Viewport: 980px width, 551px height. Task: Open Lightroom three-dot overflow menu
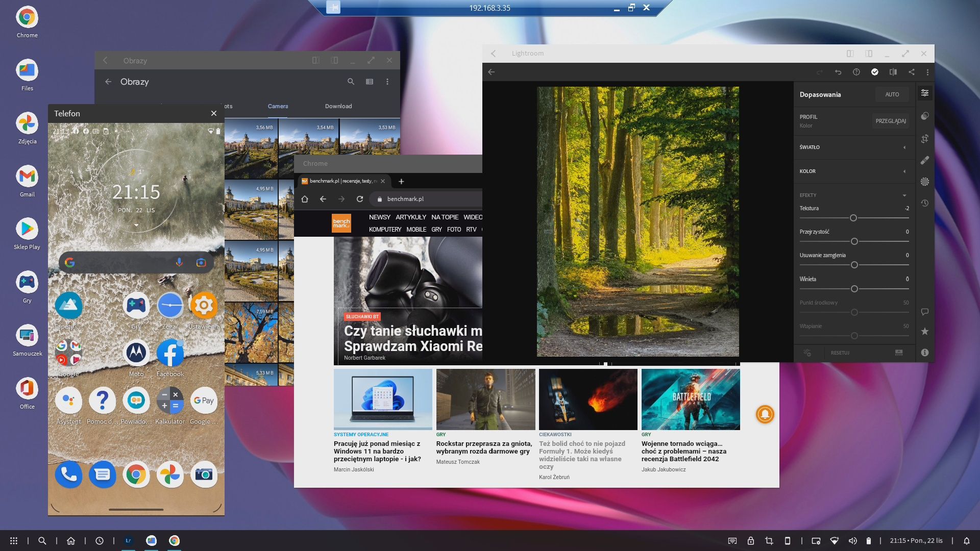tap(927, 72)
